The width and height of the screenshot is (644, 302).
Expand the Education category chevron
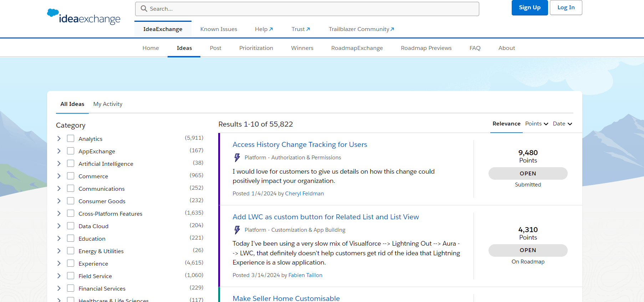59,238
